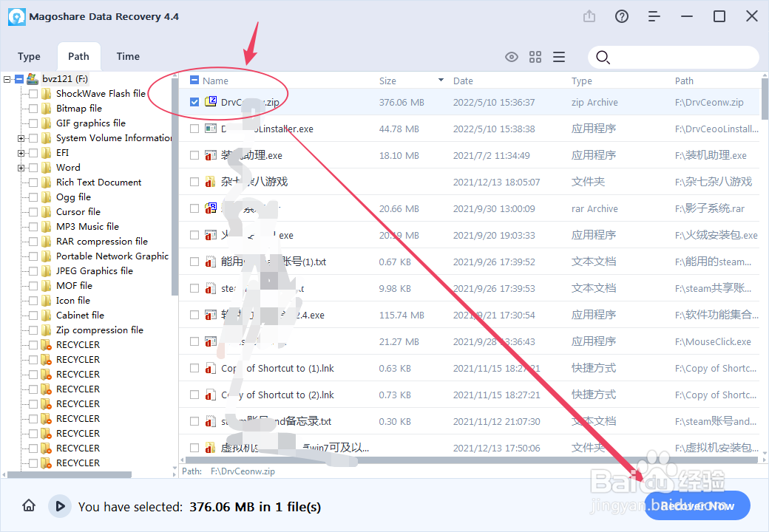Toggle the select-all checkbox beside Name
This screenshot has width=769, height=532.
194,80
